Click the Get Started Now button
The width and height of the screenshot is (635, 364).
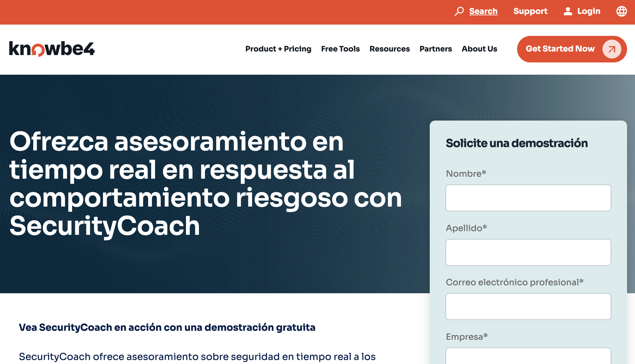pos(572,49)
